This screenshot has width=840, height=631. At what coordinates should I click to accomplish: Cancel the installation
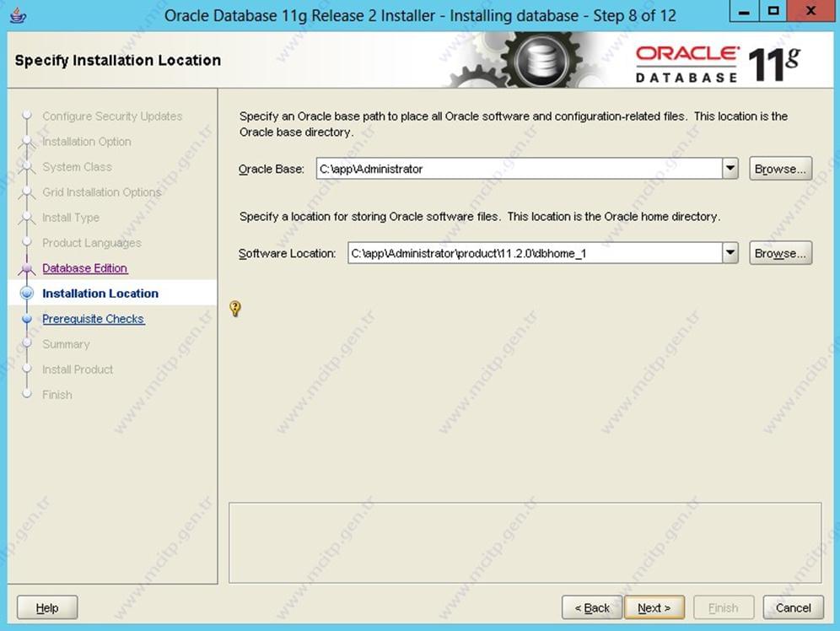[794, 607]
